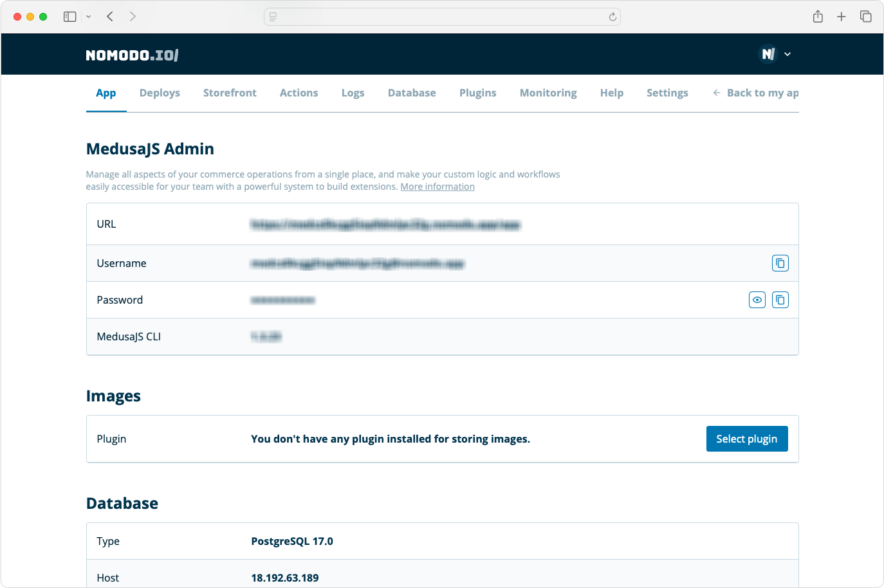This screenshot has height=588, width=884.
Task: Copy the Username using the copy icon
Action: (x=780, y=263)
